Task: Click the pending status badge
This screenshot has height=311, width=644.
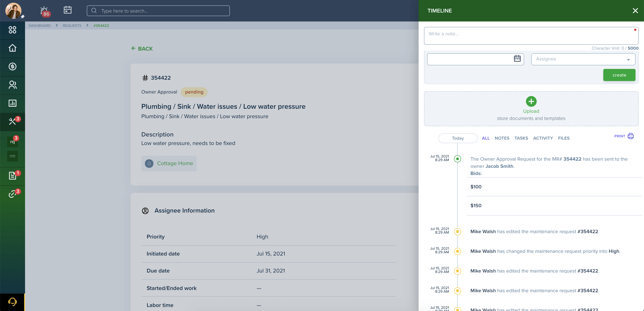Action: tap(194, 92)
